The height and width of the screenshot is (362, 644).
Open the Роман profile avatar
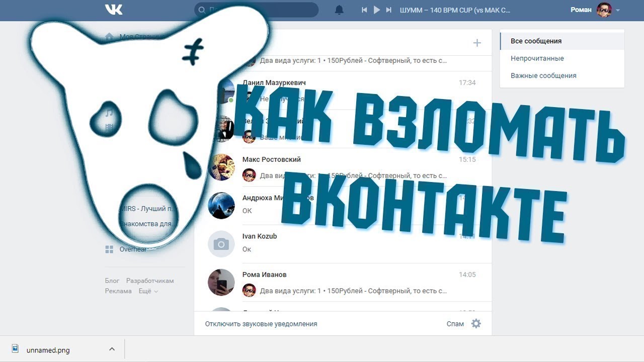pyautogui.click(x=604, y=10)
